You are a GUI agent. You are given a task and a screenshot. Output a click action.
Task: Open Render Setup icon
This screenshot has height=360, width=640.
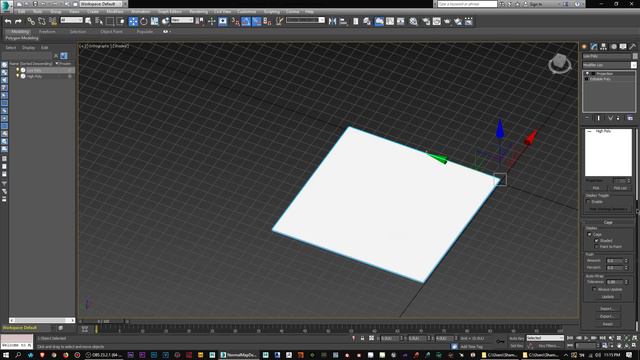pyautogui.click(x=426, y=21)
